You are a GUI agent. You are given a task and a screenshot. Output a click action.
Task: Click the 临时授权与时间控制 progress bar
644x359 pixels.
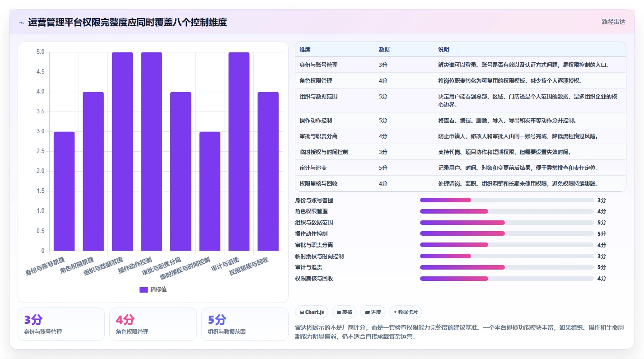tap(507, 256)
